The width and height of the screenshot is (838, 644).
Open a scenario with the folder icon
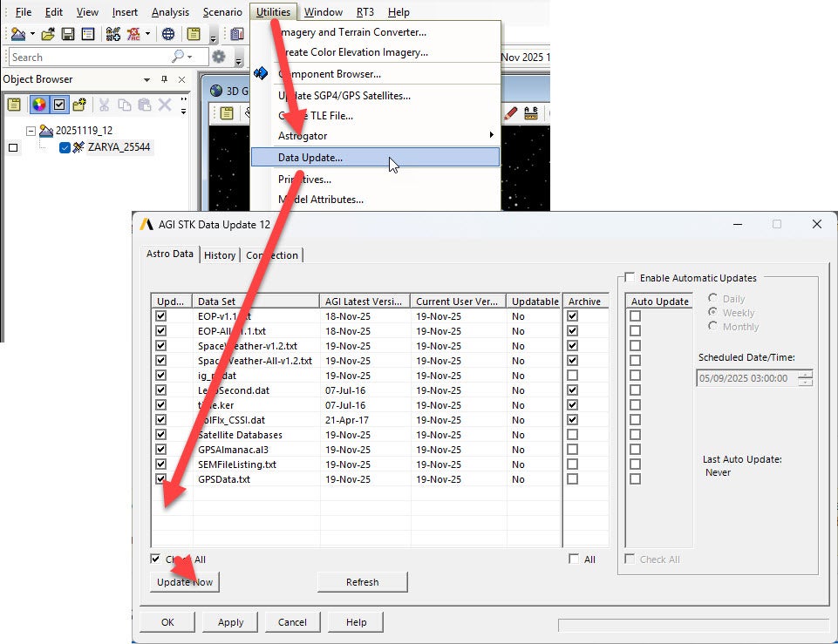(x=48, y=34)
